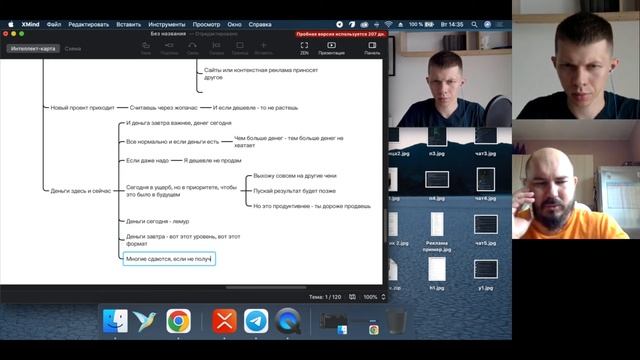Select 'Сайты или контекстная реклама' topic
The width and height of the screenshot is (640, 360).
click(260, 73)
